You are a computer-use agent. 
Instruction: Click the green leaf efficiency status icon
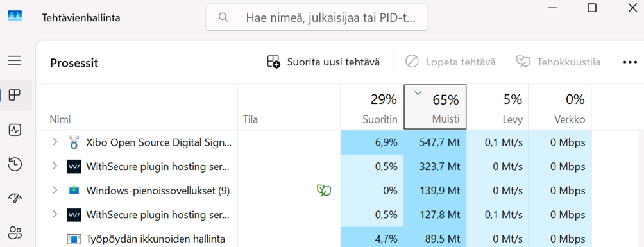click(324, 191)
